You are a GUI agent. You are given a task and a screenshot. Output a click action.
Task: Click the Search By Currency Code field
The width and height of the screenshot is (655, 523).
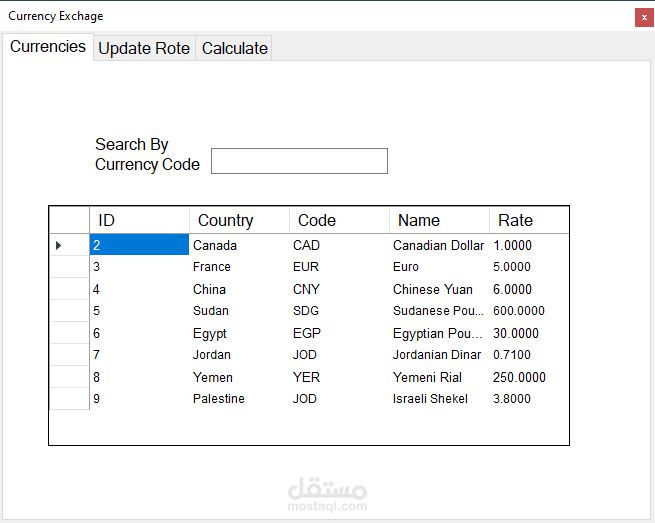click(x=299, y=161)
